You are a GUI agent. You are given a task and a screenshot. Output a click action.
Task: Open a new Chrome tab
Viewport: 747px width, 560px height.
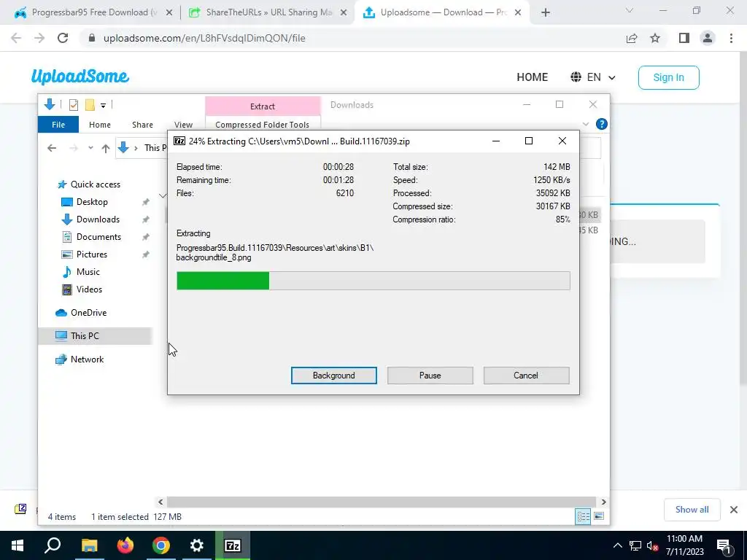pos(546,13)
